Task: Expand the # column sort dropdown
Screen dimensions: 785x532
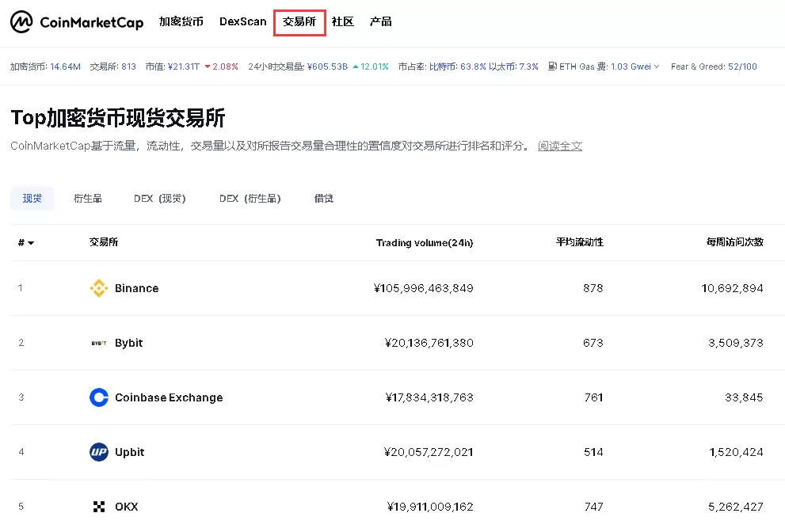Action: point(25,242)
